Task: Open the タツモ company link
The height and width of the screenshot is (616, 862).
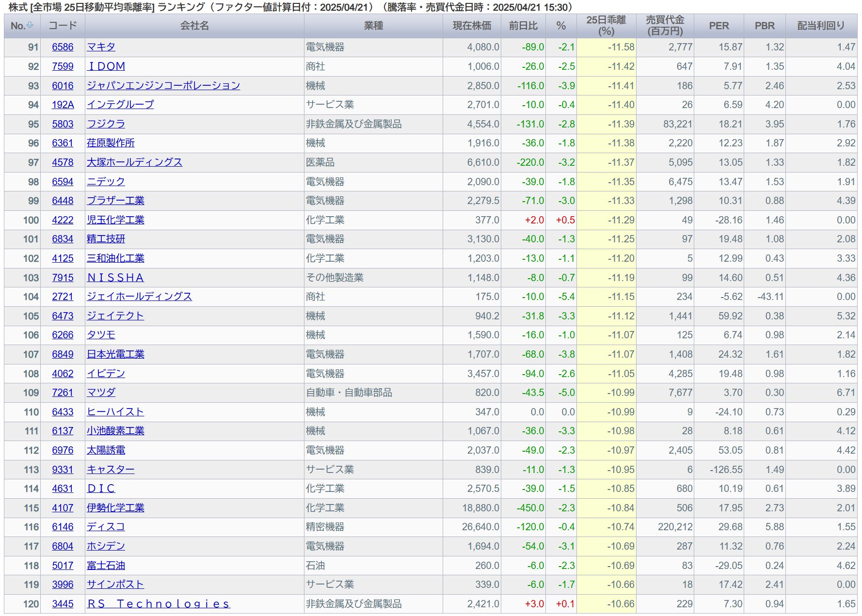Action: tap(101, 335)
